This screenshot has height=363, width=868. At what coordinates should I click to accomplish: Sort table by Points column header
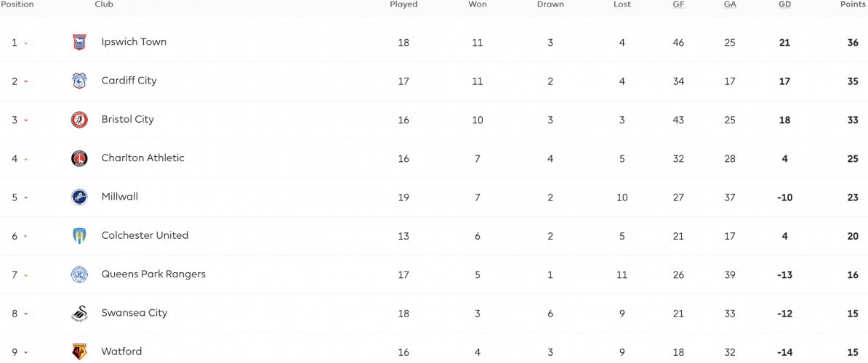tap(853, 4)
